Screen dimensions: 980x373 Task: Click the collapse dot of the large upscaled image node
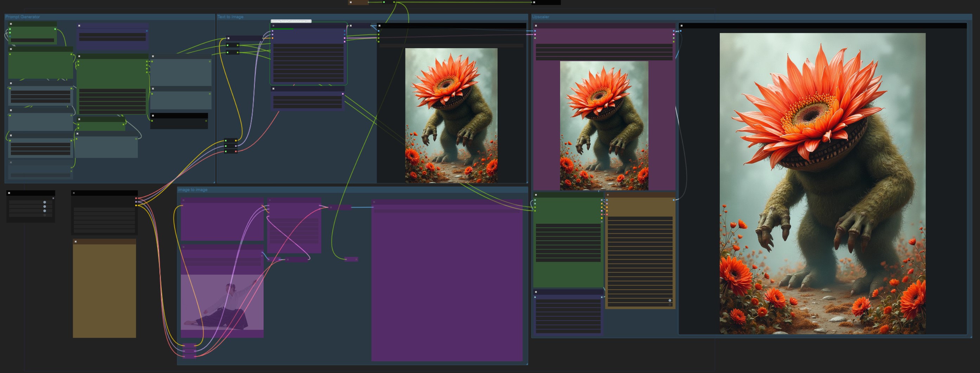pyautogui.click(x=681, y=26)
